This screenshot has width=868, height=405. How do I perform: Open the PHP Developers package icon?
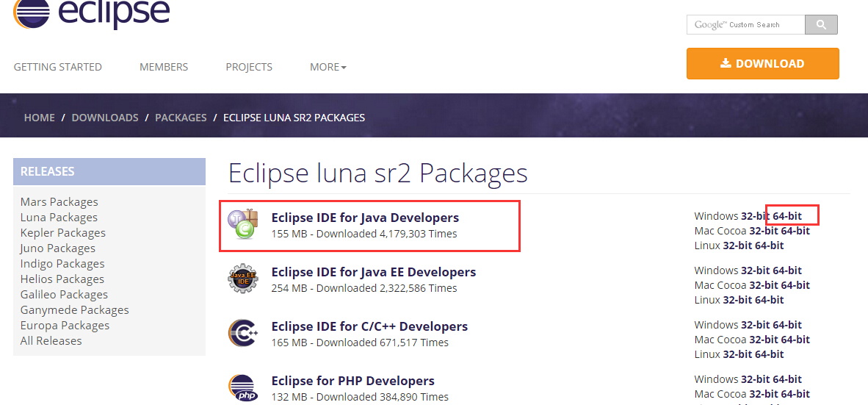(x=243, y=388)
